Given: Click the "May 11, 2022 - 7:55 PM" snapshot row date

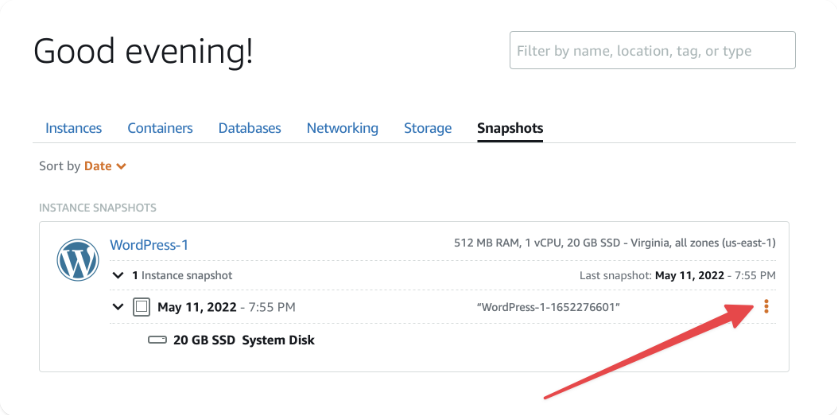Looking at the screenshot, I should (x=226, y=307).
